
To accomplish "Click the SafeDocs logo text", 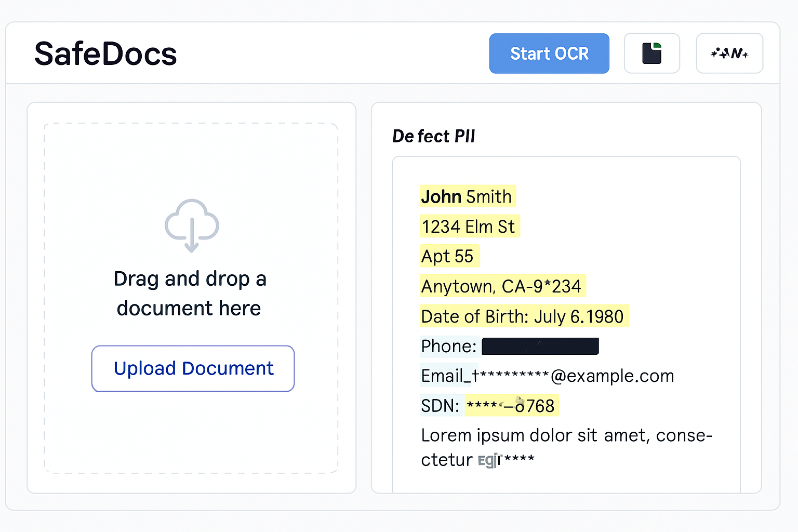I will 105,52.
